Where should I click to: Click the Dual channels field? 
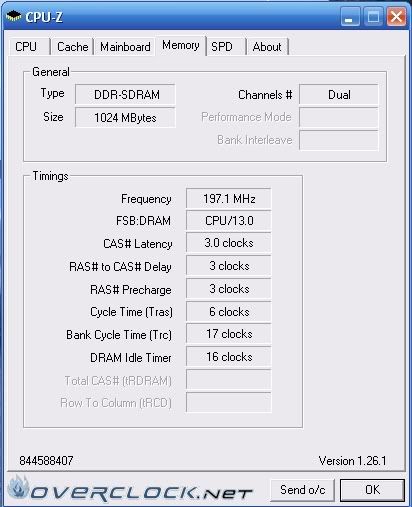pyautogui.click(x=339, y=95)
